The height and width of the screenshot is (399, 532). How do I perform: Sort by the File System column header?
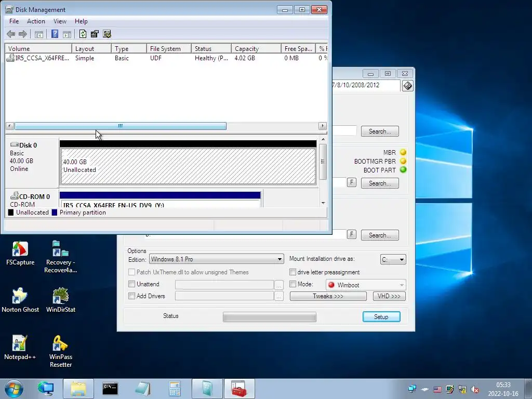pos(169,48)
